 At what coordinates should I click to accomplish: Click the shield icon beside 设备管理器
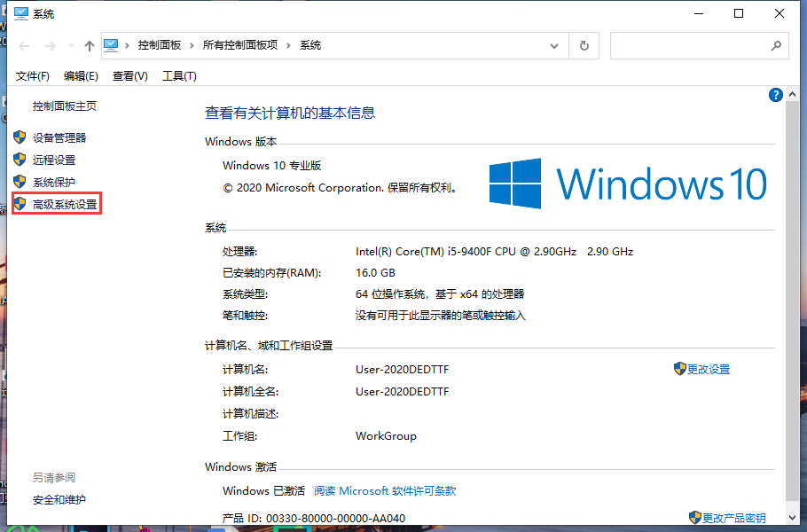tap(20, 137)
